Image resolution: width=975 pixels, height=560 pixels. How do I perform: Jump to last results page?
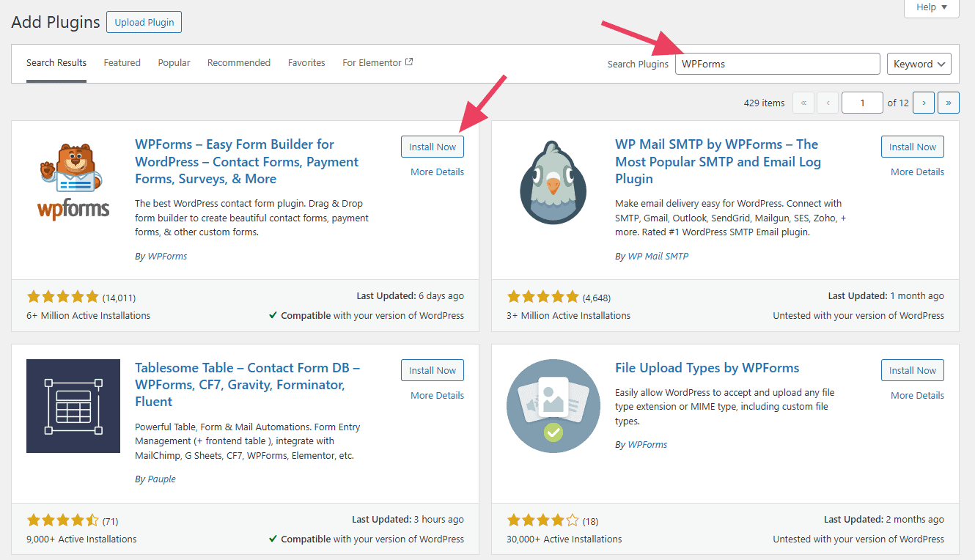click(x=949, y=103)
